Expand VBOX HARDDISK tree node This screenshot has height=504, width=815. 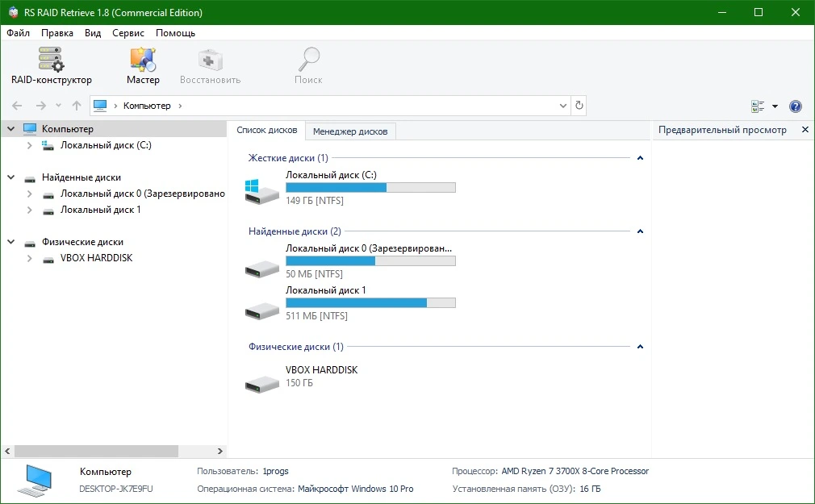pos(30,258)
